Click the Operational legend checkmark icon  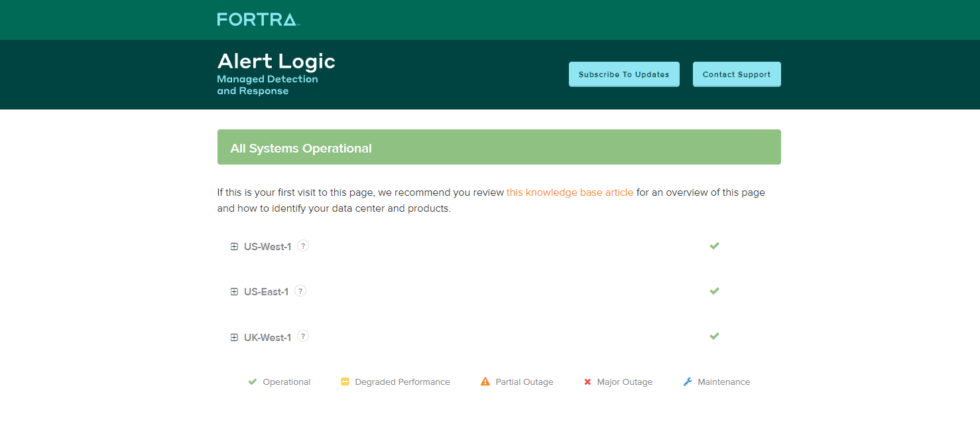[x=252, y=382]
